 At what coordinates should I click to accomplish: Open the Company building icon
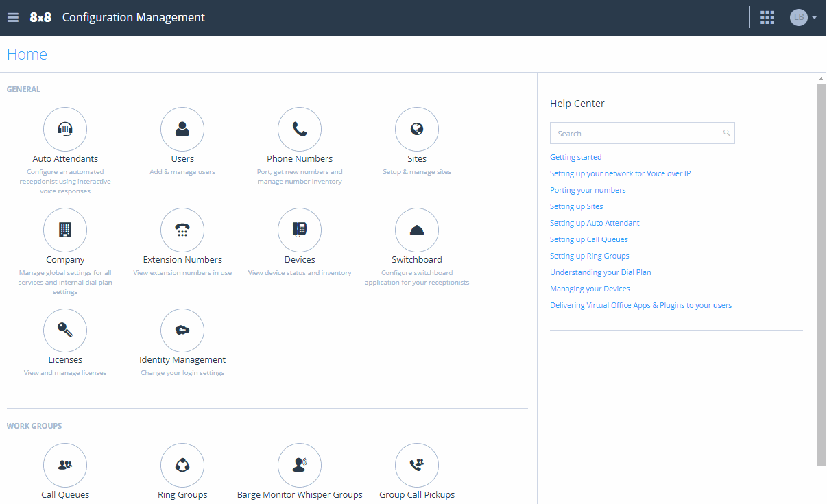tap(65, 230)
